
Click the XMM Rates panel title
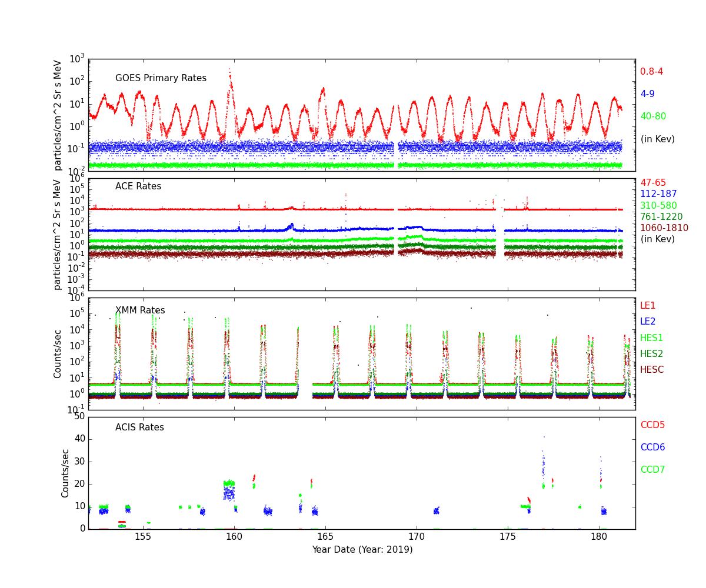(140, 310)
